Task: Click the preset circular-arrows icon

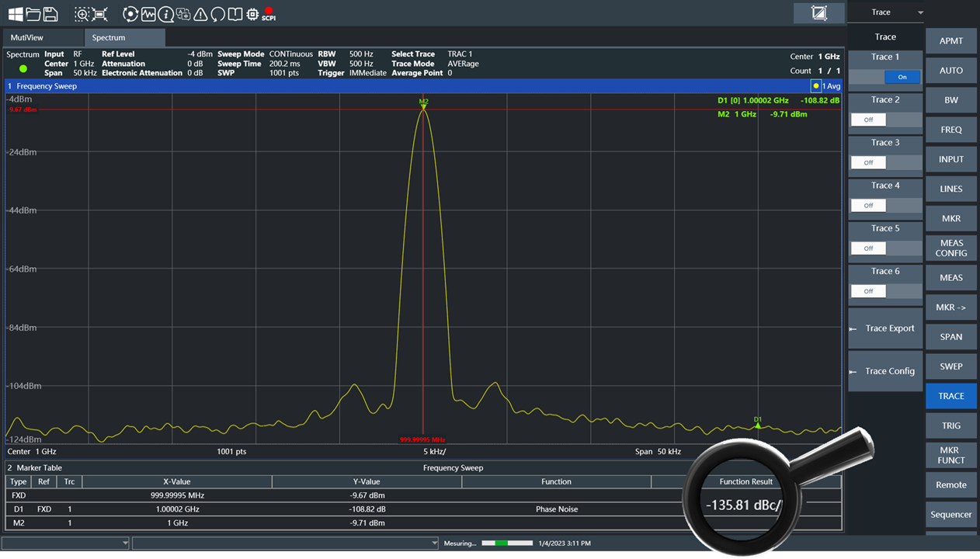Action: (130, 14)
